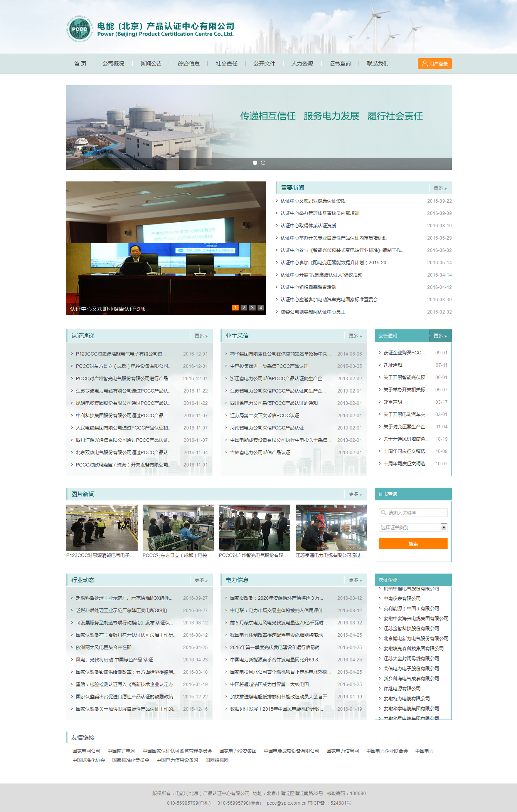Open the 社会责任 menu item
This screenshot has width=517, height=812.
pos(227,64)
